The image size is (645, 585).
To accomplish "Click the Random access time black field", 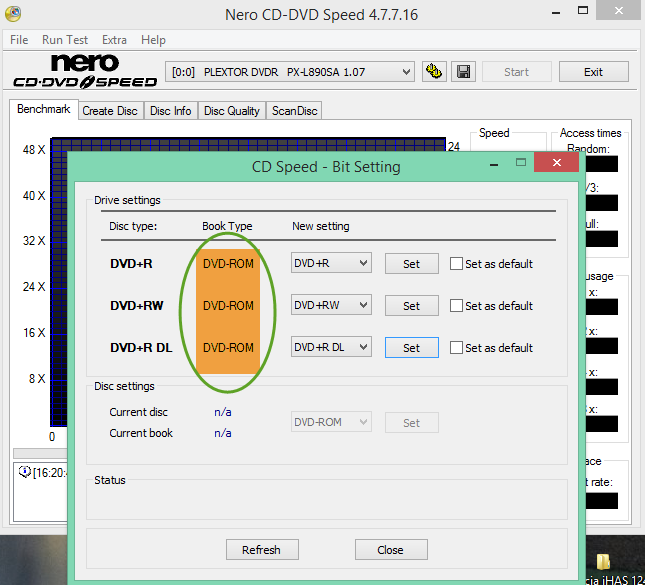I will tap(601, 164).
